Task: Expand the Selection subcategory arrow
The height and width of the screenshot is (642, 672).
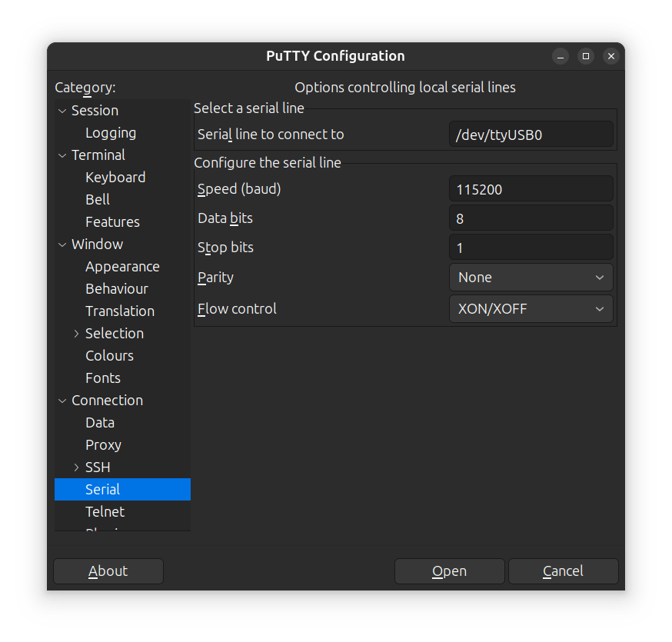Action: (76, 334)
